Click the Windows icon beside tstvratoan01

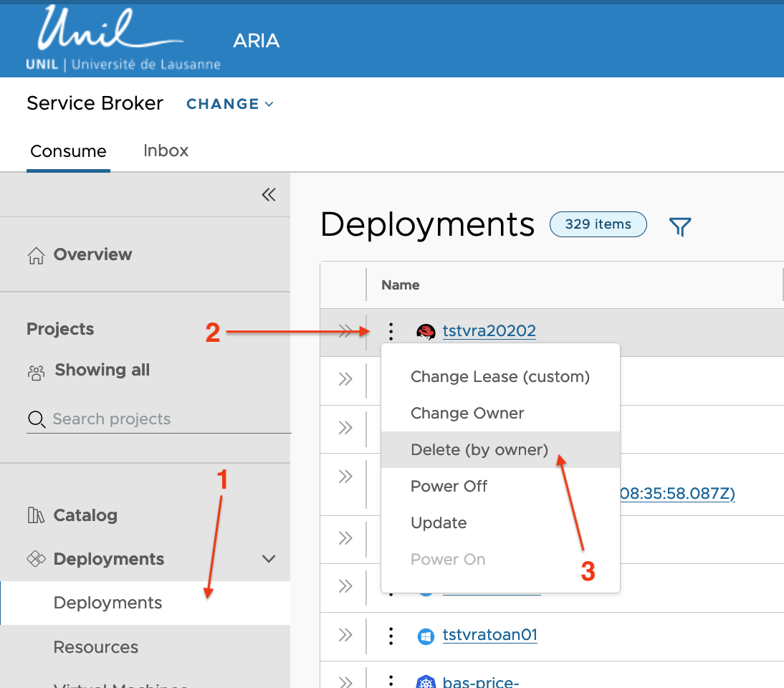pos(426,636)
